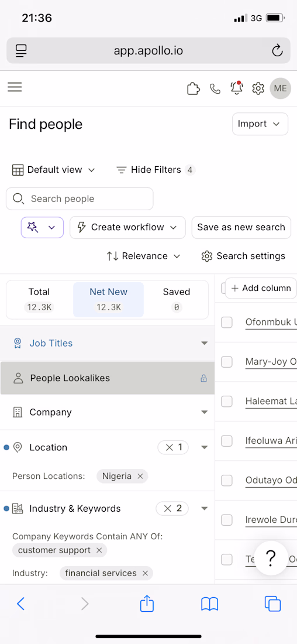Switch to the Total tab
The width and height of the screenshot is (297, 644).
point(39,299)
